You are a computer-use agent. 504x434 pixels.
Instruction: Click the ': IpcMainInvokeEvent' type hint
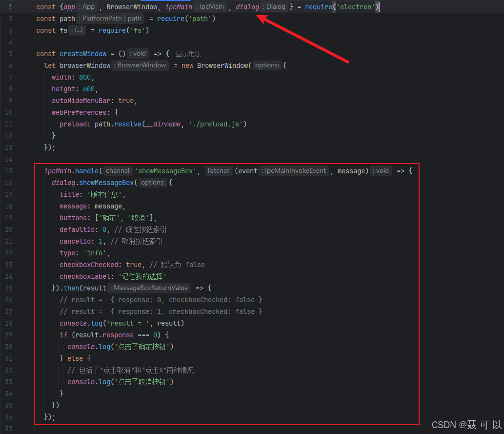point(294,171)
